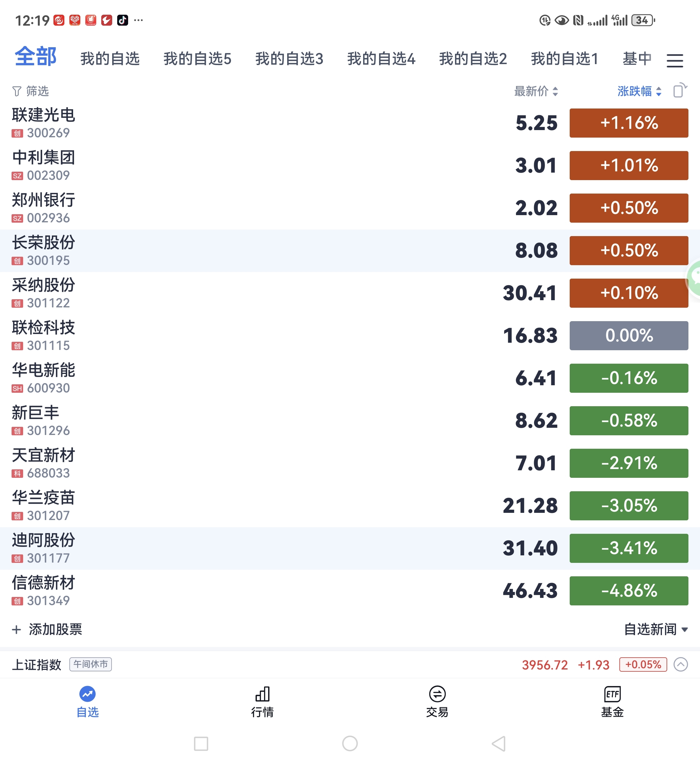Open the 上证指数 index summary bar

(303, 664)
